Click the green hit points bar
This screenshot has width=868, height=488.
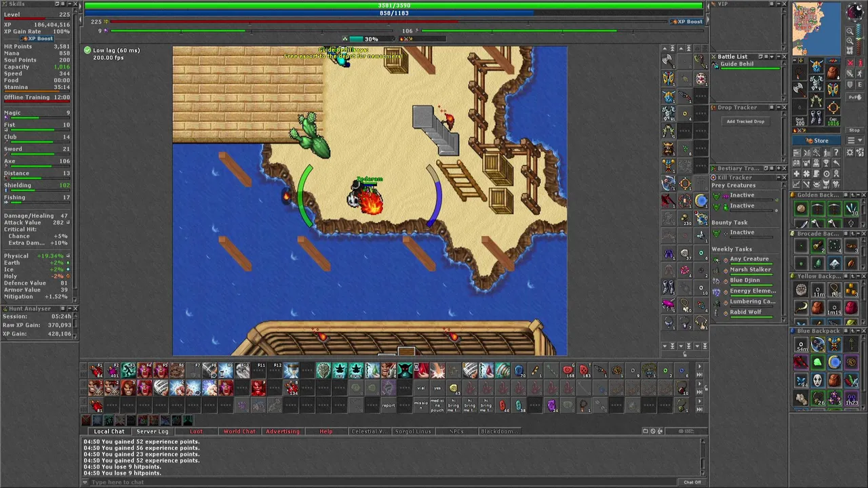(394, 5)
